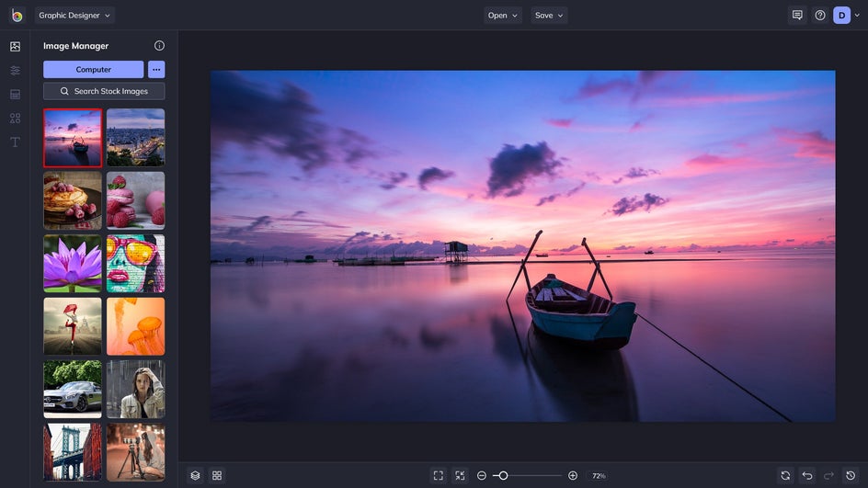Click the reset refresh icon
Viewport: 868px width, 488px height.
point(785,475)
